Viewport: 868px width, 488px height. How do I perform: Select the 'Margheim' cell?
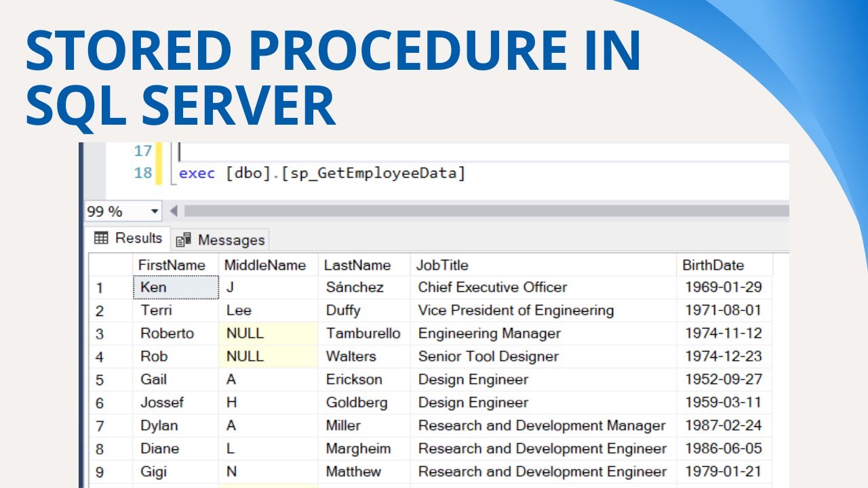(364, 449)
